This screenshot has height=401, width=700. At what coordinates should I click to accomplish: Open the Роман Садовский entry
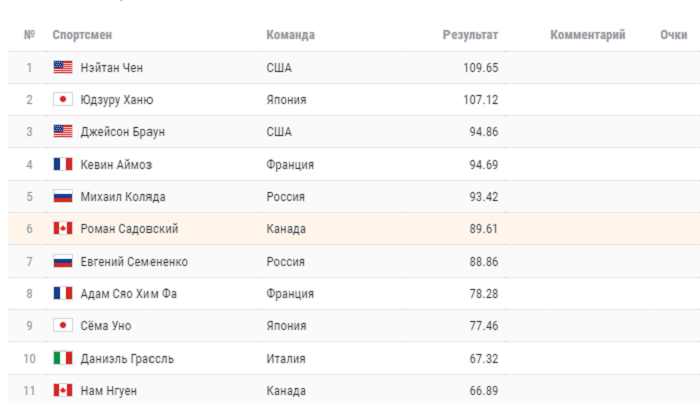(x=129, y=229)
